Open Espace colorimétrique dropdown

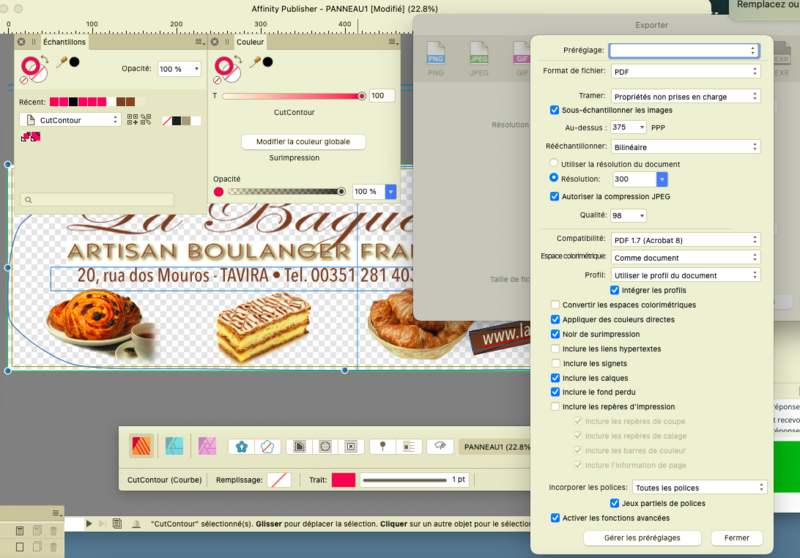(686, 258)
